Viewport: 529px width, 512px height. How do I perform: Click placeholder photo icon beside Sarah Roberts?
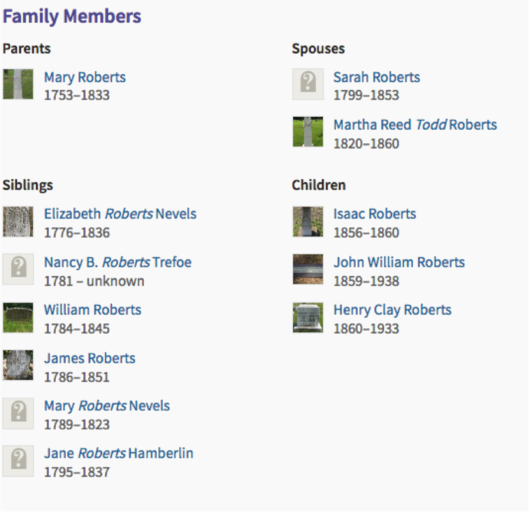pos(308,84)
